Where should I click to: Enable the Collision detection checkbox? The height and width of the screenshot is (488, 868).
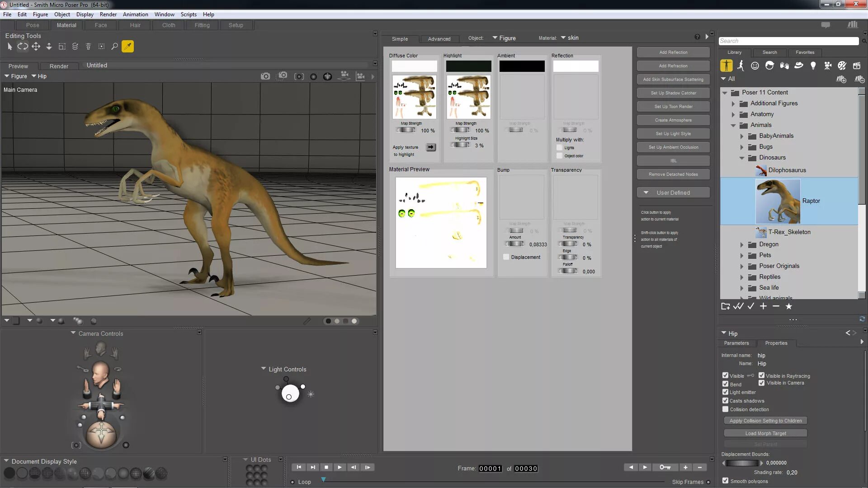[x=726, y=409]
